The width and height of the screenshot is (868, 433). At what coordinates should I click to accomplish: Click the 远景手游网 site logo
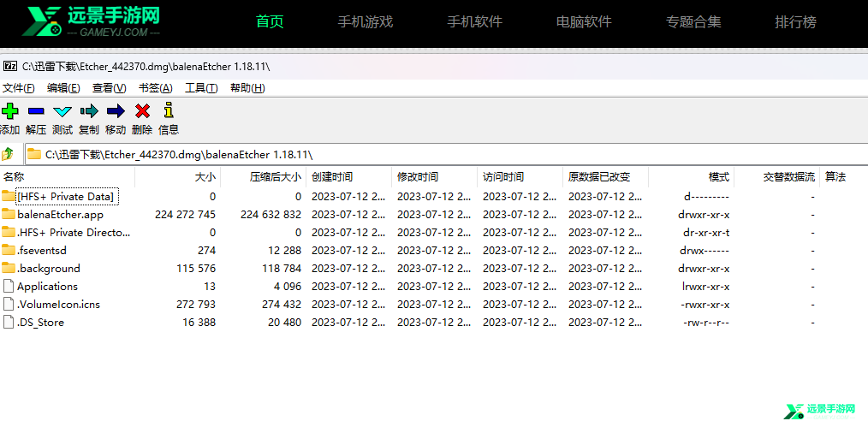[92, 22]
